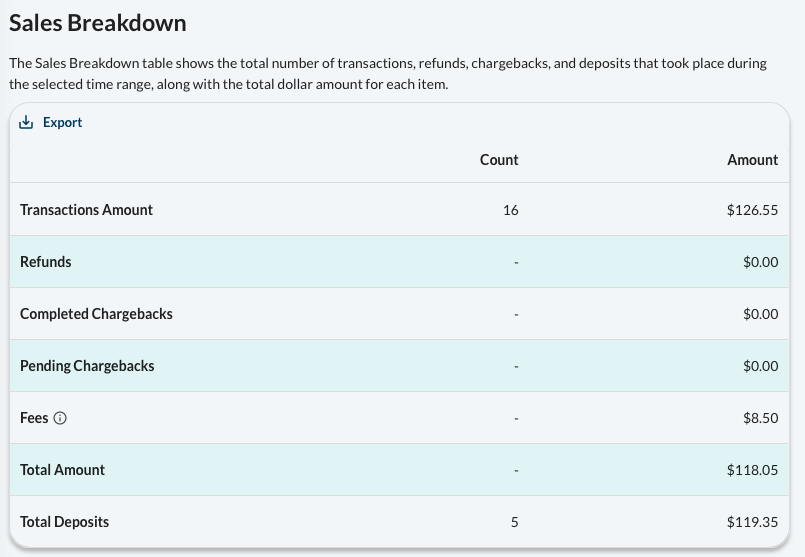The image size is (805, 557).
Task: Click the Export link text
Action: (63, 122)
